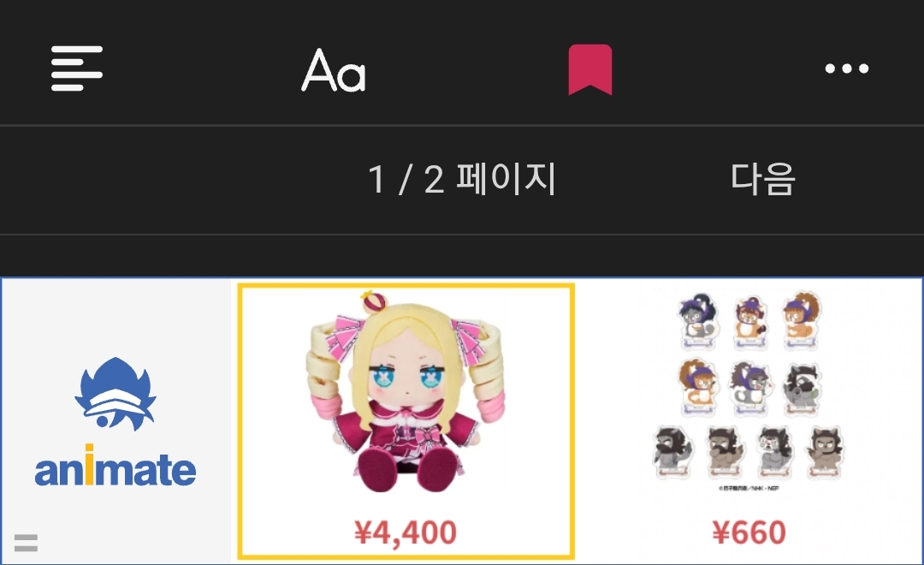Image resolution: width=924 pixels, height=565 pixels.
Task: Select the blonde plush doll product image
Action: [406, 391]
